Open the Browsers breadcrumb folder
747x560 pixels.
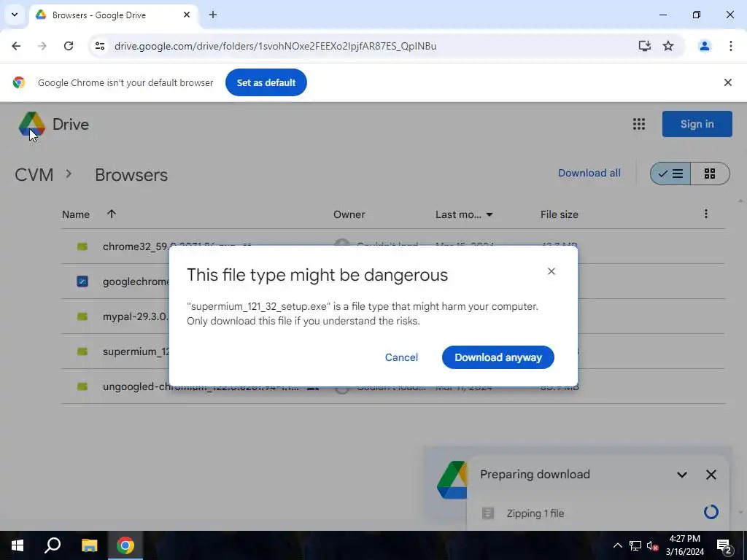click(131, 175)
